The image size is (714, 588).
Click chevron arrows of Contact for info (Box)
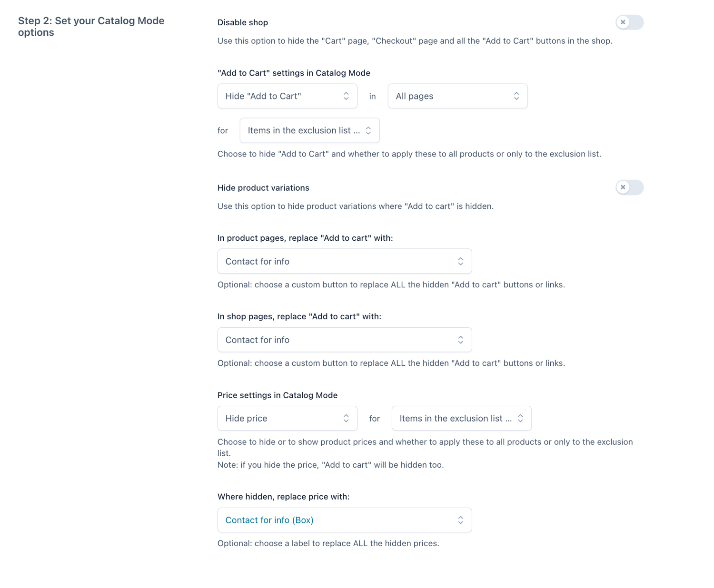click(x=460, y=520)
